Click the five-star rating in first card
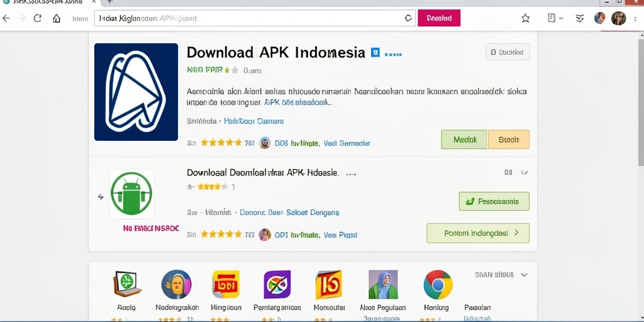Viewport: 644px width, 322px height. coord(221,143)
